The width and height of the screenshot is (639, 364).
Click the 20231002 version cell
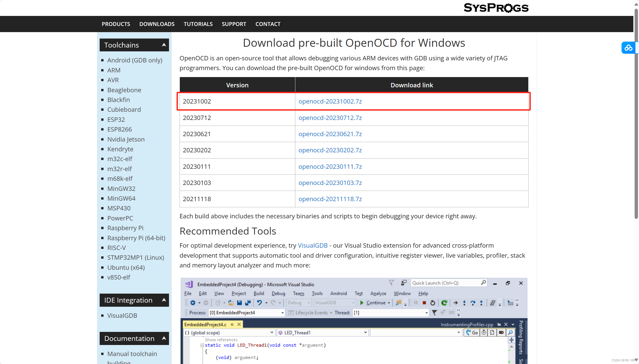[237, 101]
